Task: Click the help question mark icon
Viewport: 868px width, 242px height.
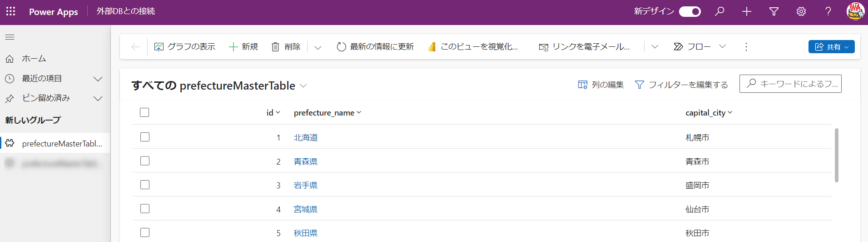Action: pyautogui.click(x=828, y=11)
